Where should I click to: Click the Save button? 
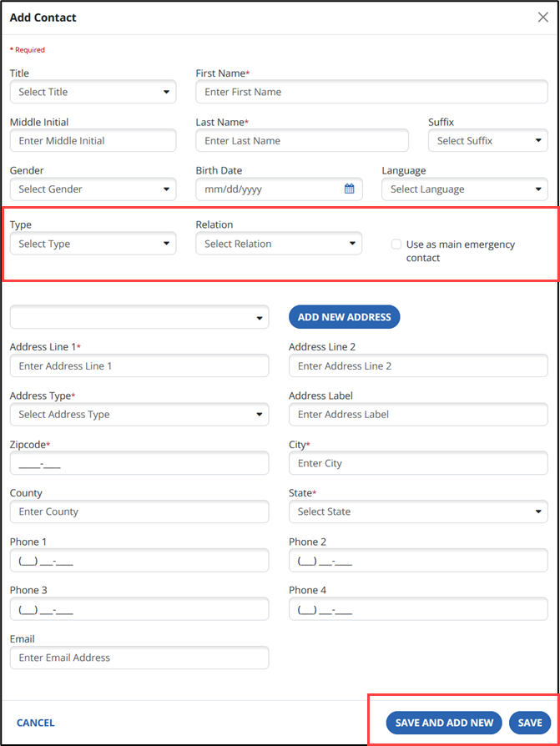click(530, 723)
